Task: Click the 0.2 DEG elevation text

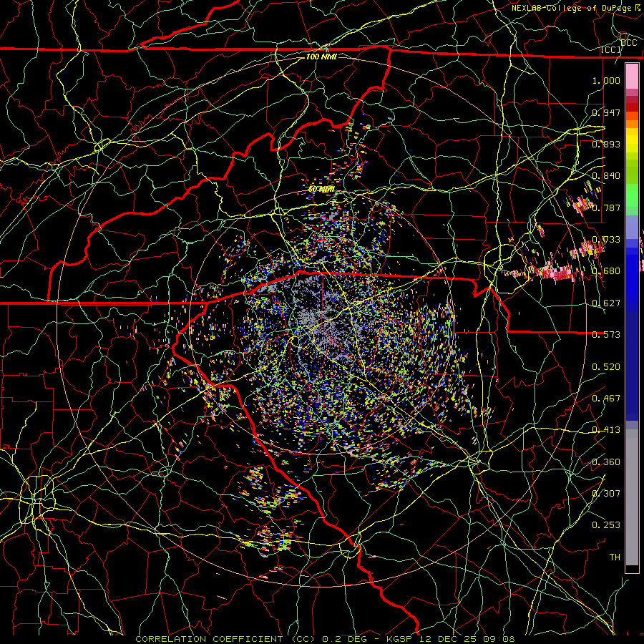Action: [x=346, y=639]
